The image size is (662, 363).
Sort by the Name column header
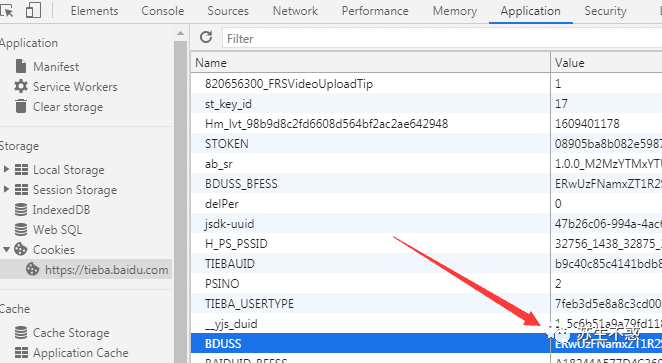tap(370, 62)
